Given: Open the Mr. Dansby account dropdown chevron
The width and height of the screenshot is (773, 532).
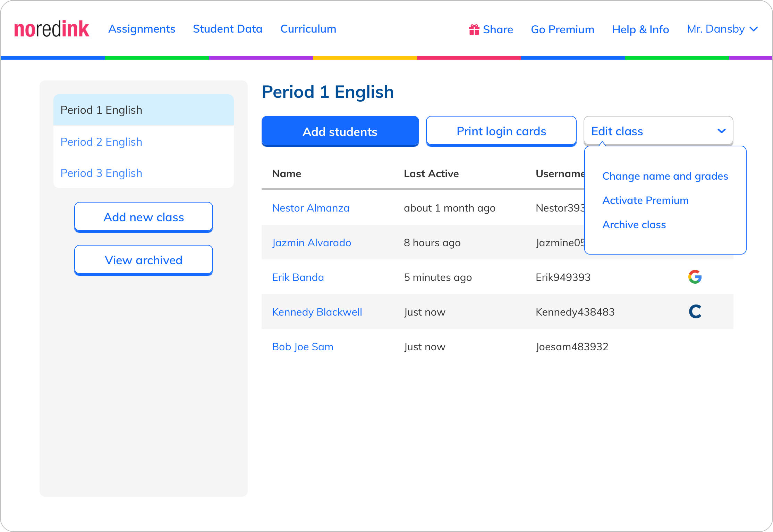Looking at the screenshot, I should (x=754, y=29).
